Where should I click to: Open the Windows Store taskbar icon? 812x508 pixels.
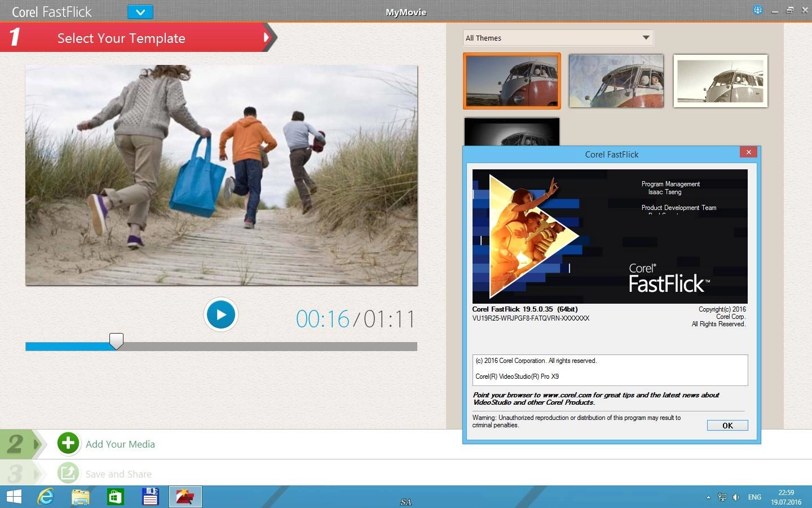116,497
